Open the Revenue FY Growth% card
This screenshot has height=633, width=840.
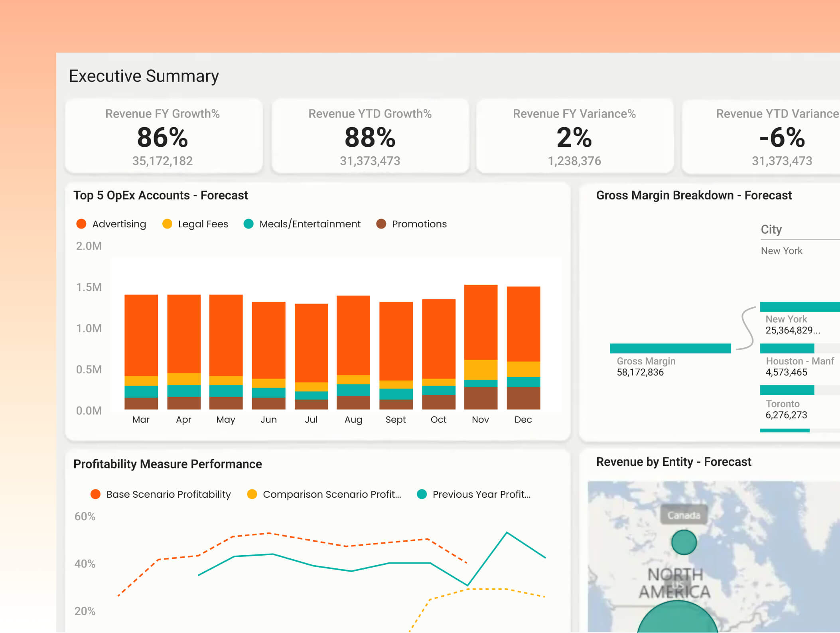[164, 136]
